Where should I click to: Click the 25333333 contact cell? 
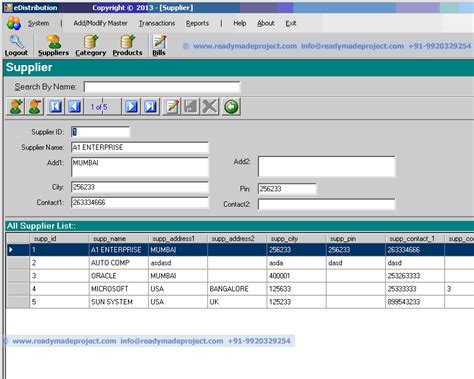(x=415, y=289)
